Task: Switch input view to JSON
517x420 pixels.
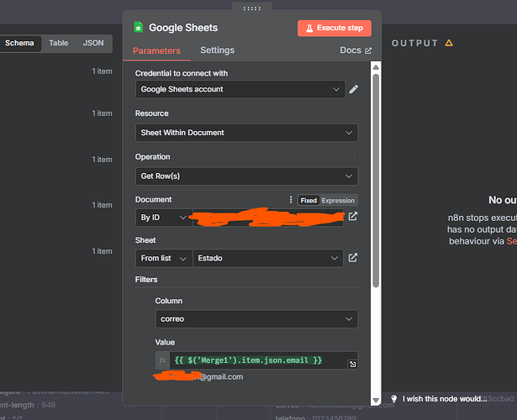Action: (x=93, y=43)
